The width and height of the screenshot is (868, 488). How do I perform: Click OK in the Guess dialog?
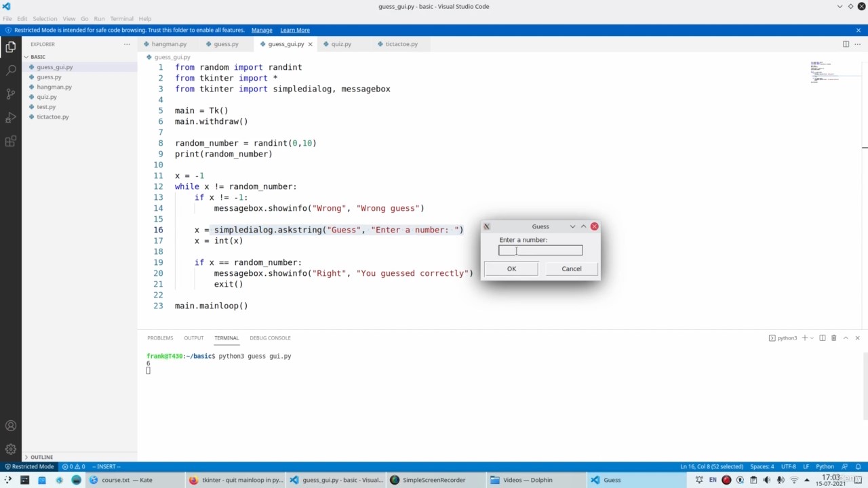click(x=511, y=269)
